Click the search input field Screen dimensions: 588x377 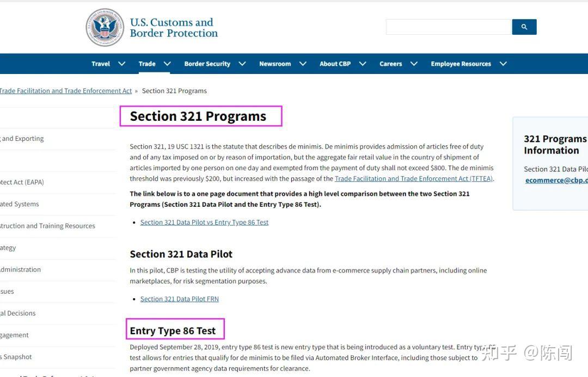[448, 26]
